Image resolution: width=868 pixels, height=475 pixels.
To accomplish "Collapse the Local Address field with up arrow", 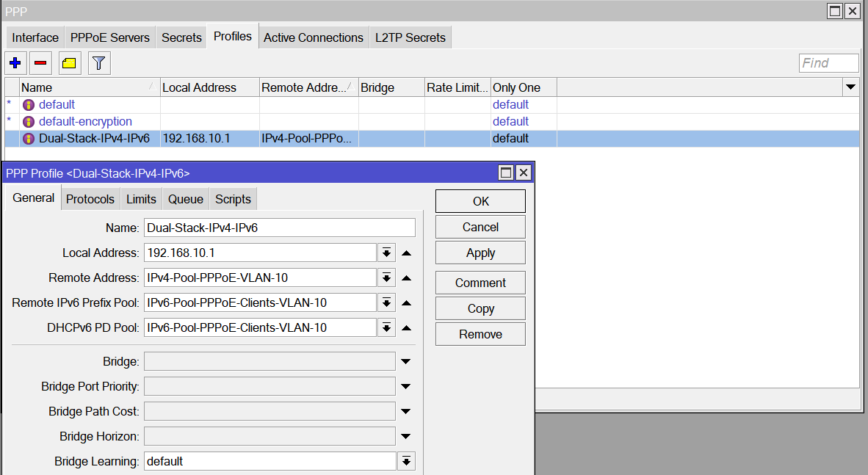I will 406,253.
